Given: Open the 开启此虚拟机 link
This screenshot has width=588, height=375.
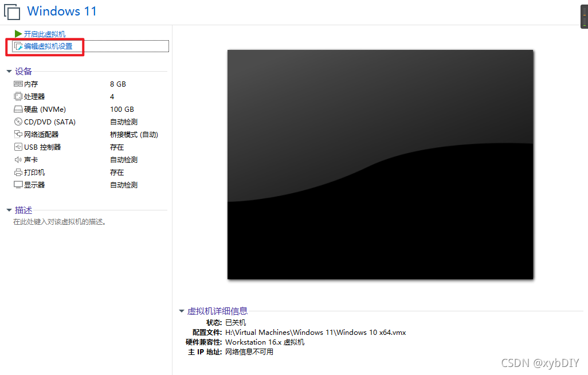Looking at the screenshot, I should (x=45, y=34).
